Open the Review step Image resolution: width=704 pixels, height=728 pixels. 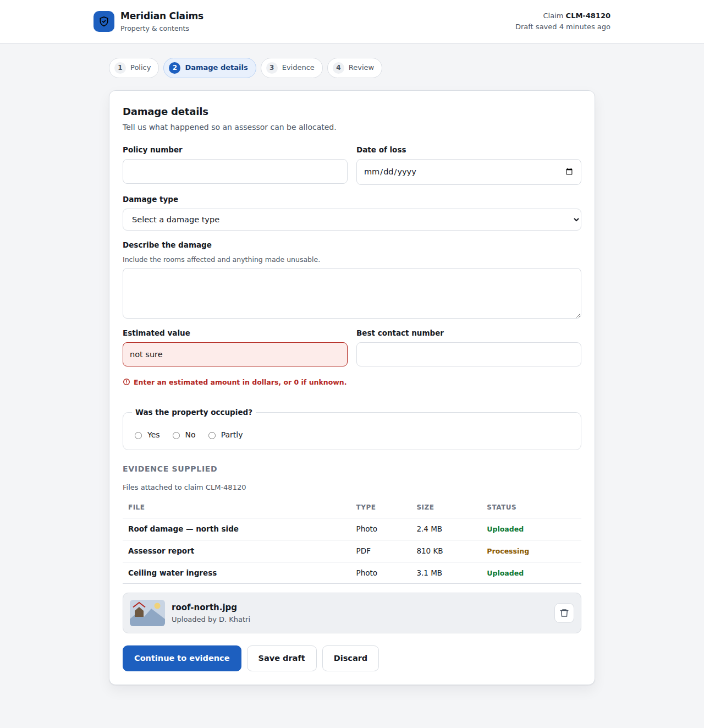tap(355, 68)
